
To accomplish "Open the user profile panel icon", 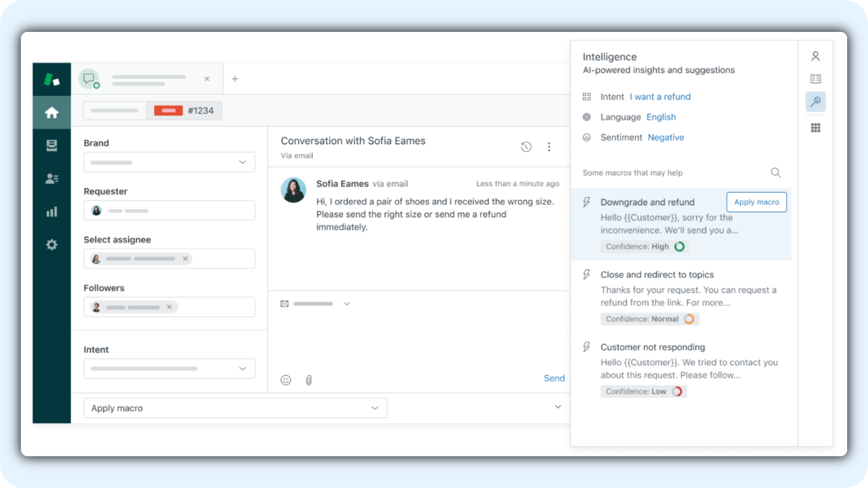I will 815,57.
